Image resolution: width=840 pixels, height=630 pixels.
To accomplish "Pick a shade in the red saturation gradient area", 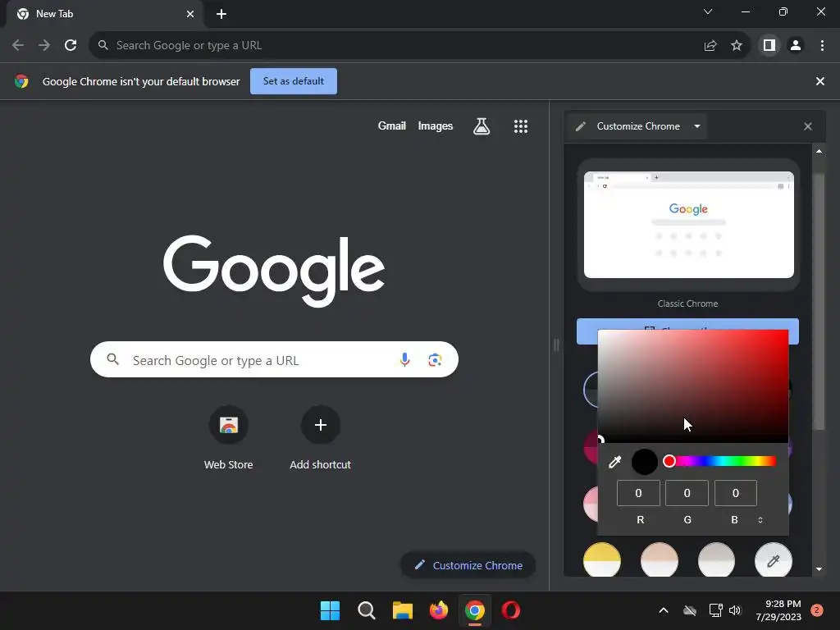I will click(693, 386).
